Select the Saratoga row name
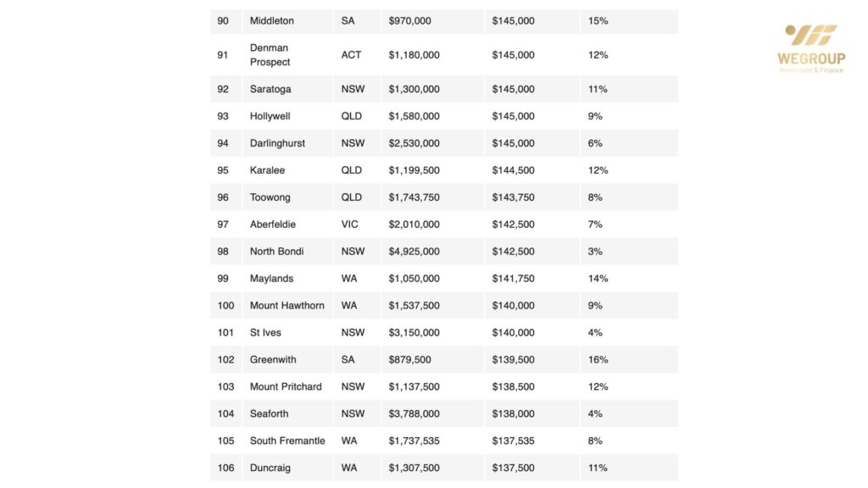Viewport: 868px width, 488px height. tap(271, 89)
